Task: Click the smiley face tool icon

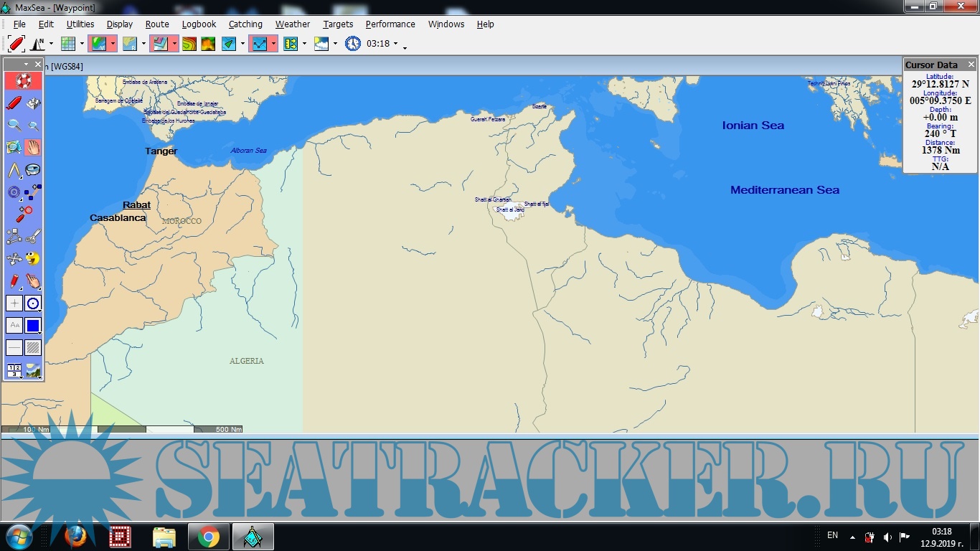Action: [33, 258]
